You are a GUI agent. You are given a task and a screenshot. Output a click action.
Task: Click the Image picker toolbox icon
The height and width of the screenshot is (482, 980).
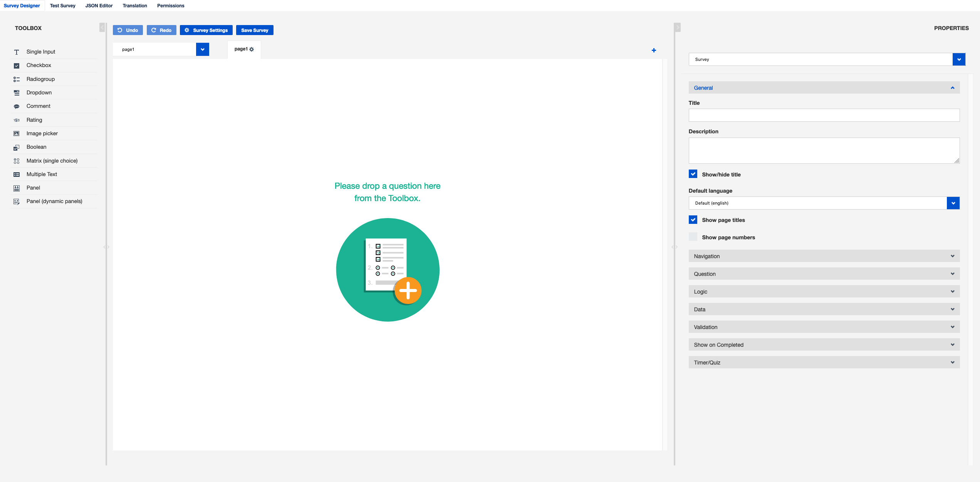17,134
